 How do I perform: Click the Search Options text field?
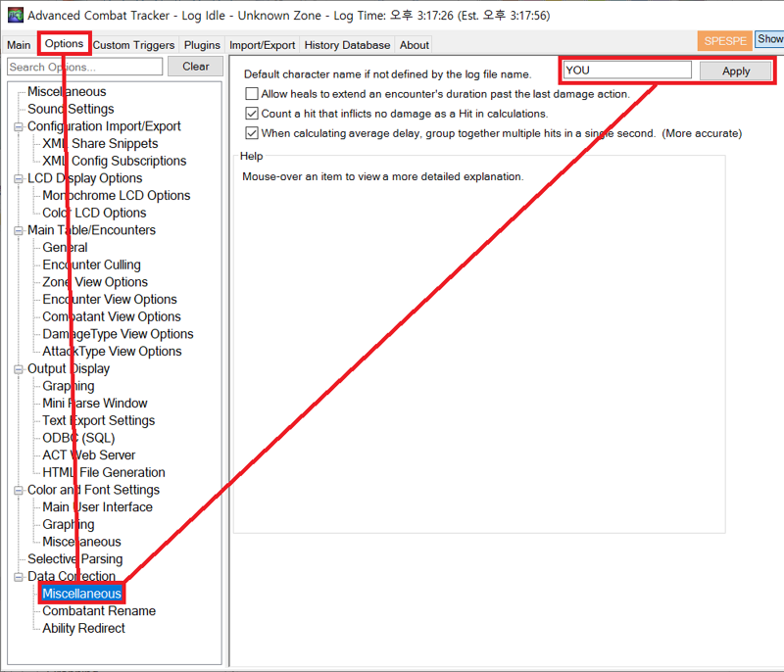[x=85, y=67]
